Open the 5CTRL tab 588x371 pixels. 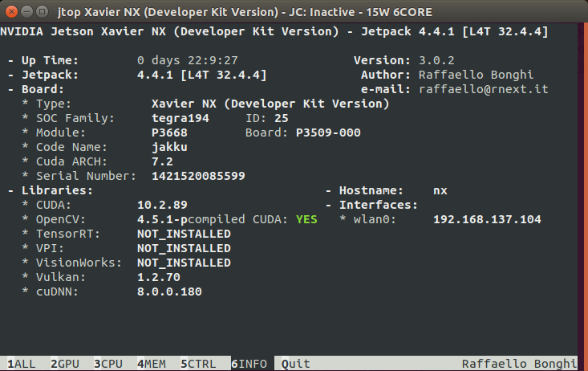tap(198, 364)
